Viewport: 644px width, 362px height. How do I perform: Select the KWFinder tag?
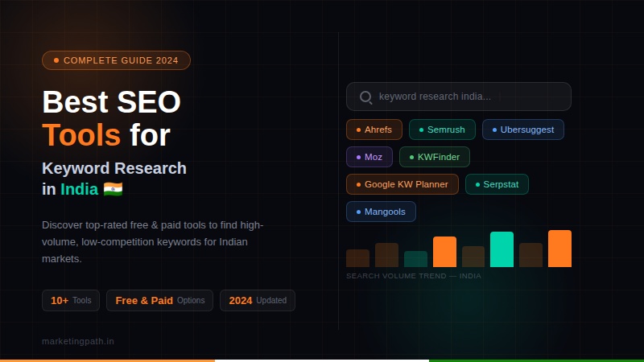click(435, 157)
